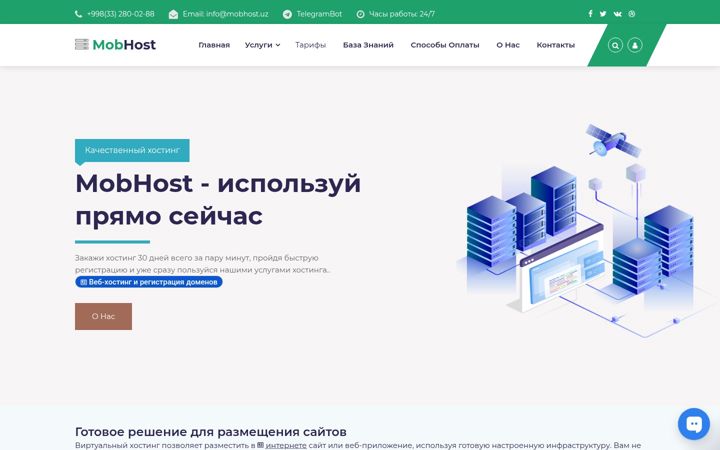Open the О Нас menu item

click(508, 45)
